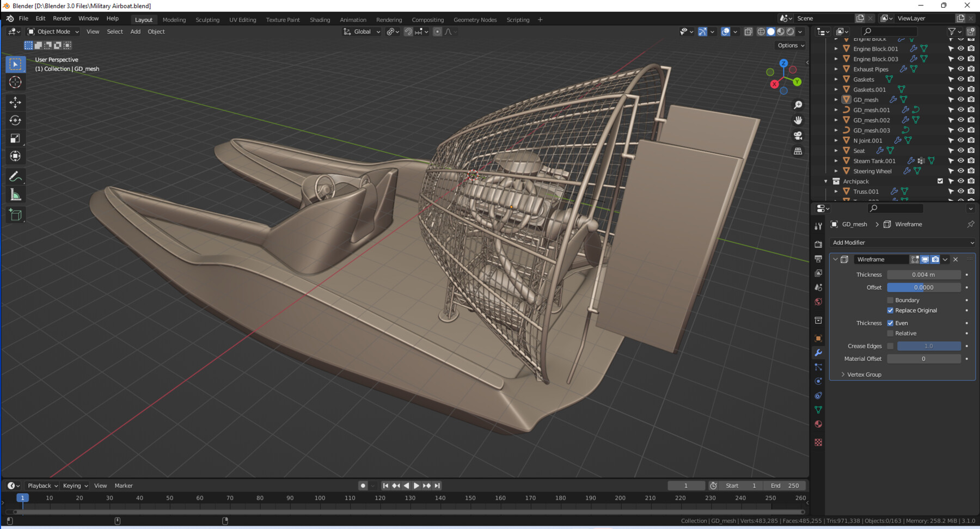Screen dimensions: 980x529
Task: Enable Wireframe viewport shading
Action: pos(761,32)
